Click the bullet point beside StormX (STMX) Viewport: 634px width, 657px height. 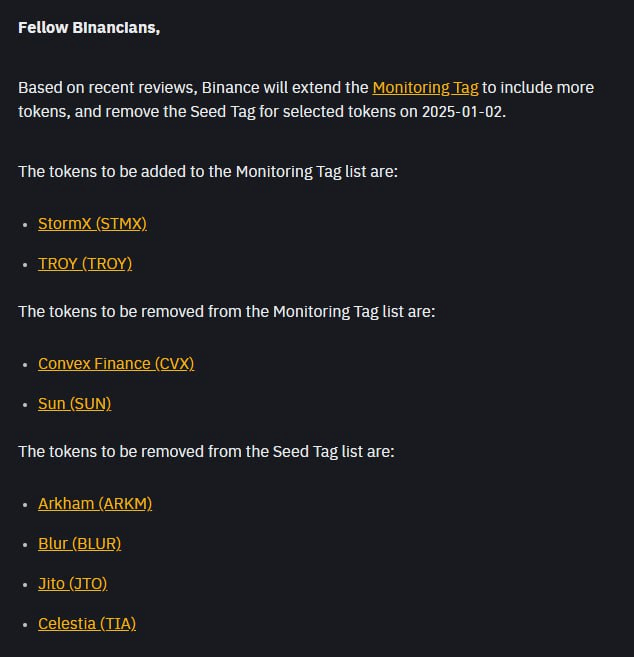[x=25, y=225]
